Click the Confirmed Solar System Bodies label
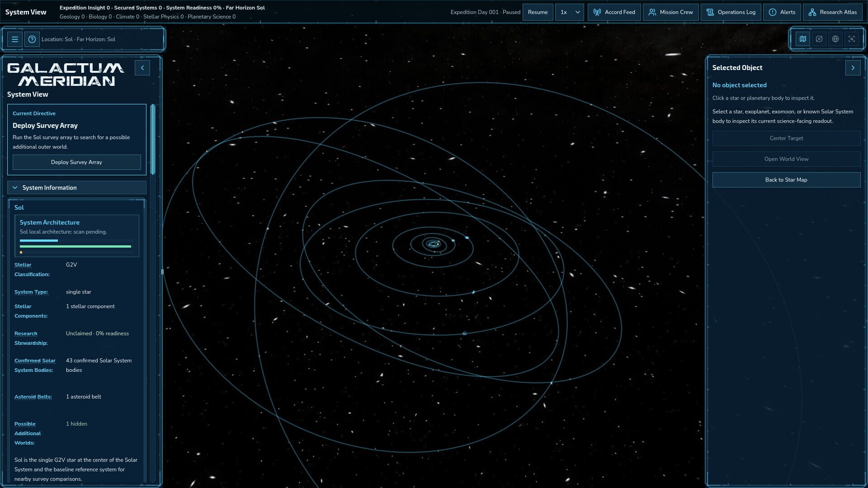Image resolution: width=868 pixels, height=488 pixels. coord(35,365)
